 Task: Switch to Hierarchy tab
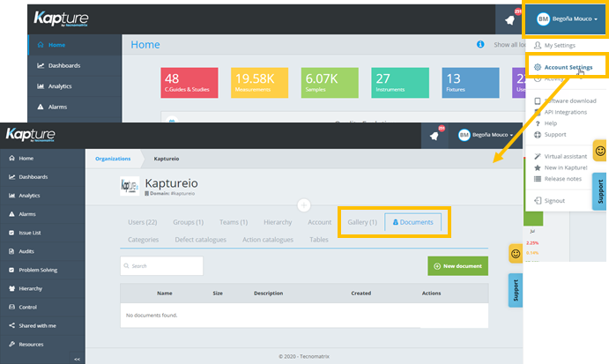click(x=278, y=222)
